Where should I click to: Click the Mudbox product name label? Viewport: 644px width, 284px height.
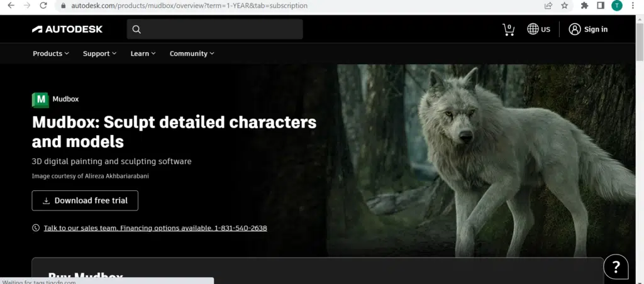click(65, 99)
